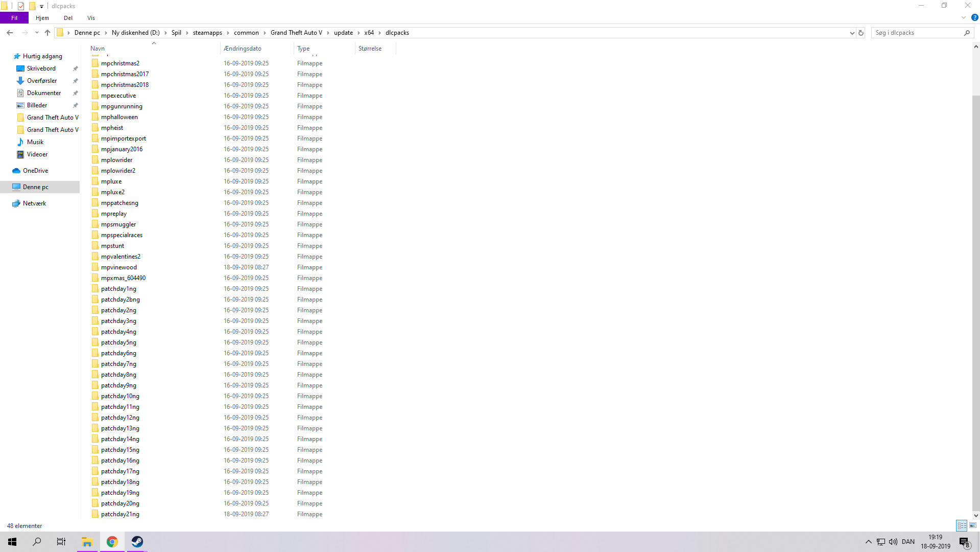Screen dimensions: 980x552
Task: Switch to details view layout
Action: [x=962, y=525]
